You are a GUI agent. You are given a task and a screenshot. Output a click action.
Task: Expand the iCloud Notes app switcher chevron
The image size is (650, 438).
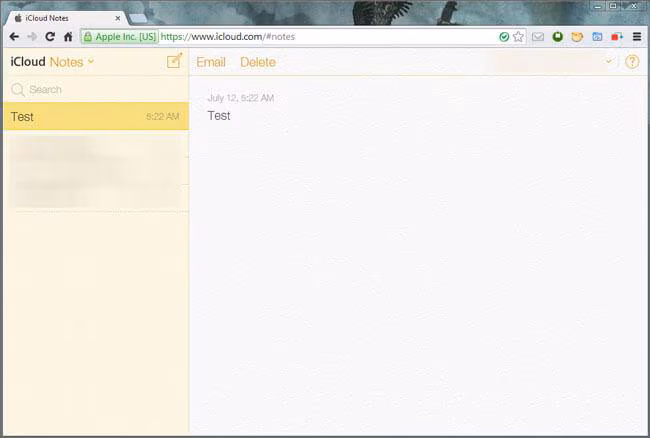(x=91, y=61)
